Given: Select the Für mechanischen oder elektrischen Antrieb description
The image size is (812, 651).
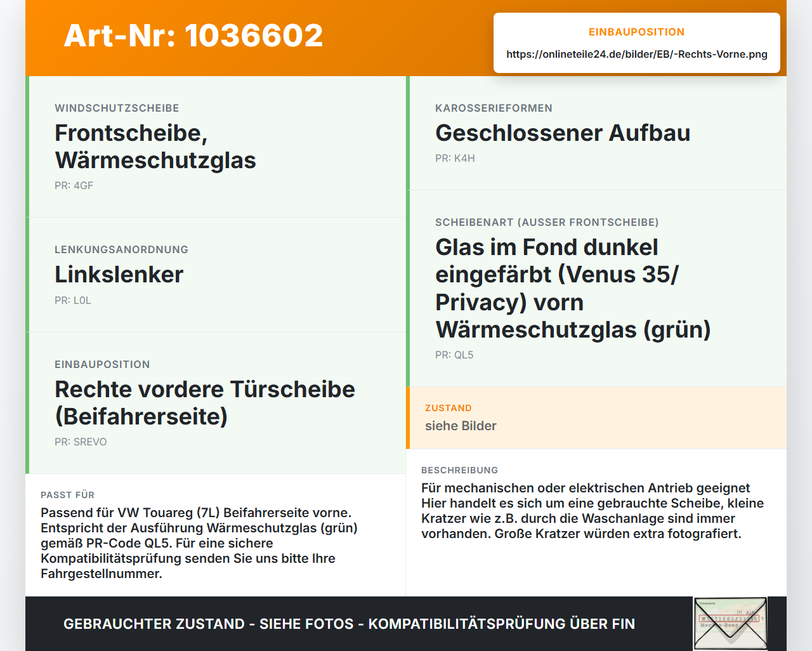Looking at the screenshot, I should 593,511.
